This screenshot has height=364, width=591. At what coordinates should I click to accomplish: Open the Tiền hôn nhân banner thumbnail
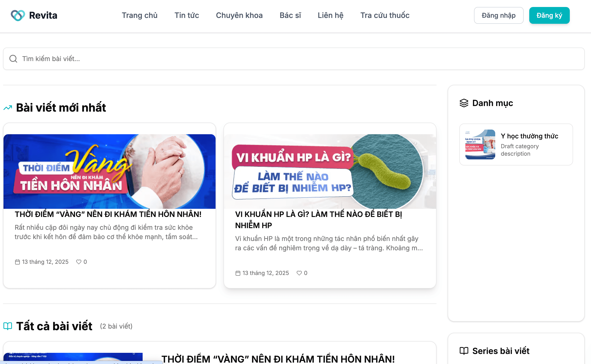pyautogui.click(x=110, y=172)
